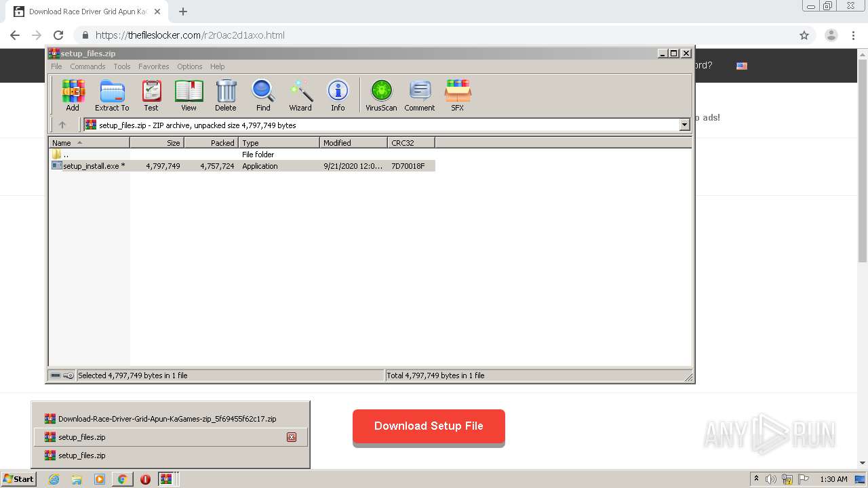868x488 pixels.
Task: Click the Action Center flag icon
Action: coord(804,479)
